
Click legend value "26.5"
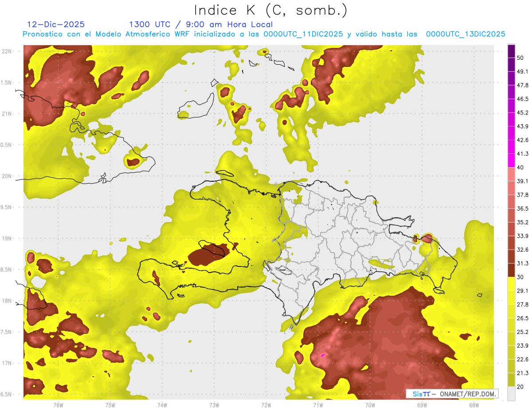tap(523, 318)
